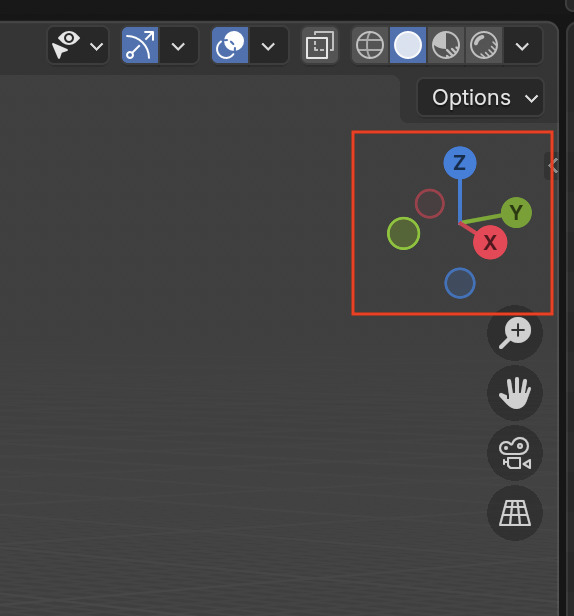
Task: Open the viewport shading options dropdown
Action: pyautogui.click(x=523, y=46)
